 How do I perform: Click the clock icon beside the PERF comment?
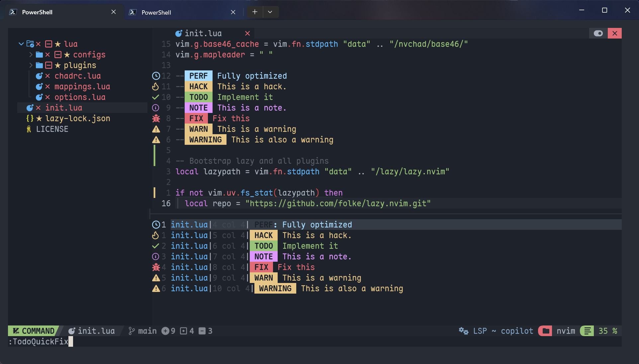click(x=156, y=76)
